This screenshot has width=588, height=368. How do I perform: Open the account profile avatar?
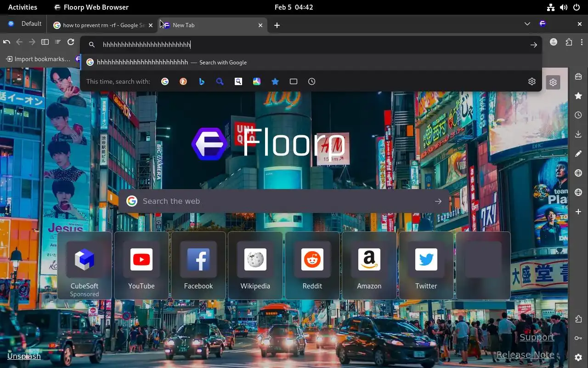(x=554, y=42)
